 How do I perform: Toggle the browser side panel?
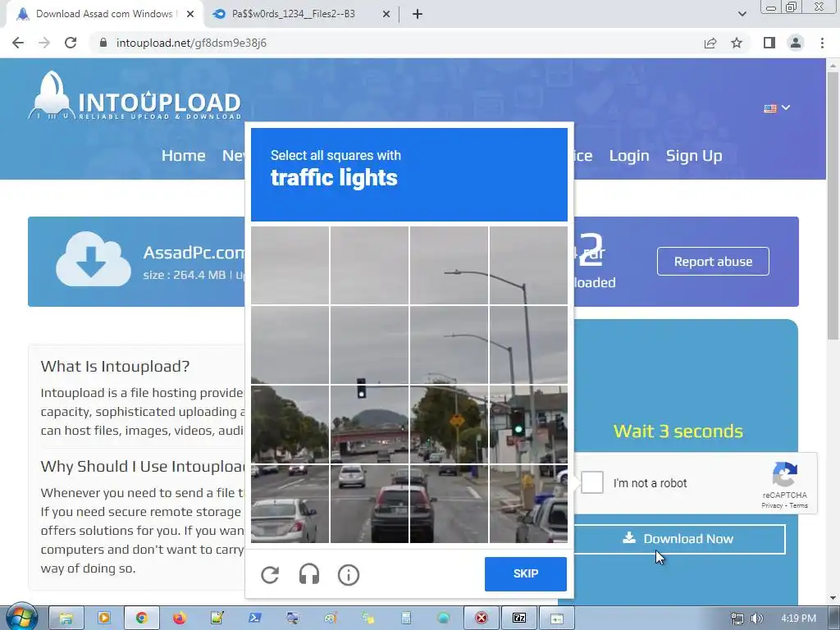coord(769,43)
